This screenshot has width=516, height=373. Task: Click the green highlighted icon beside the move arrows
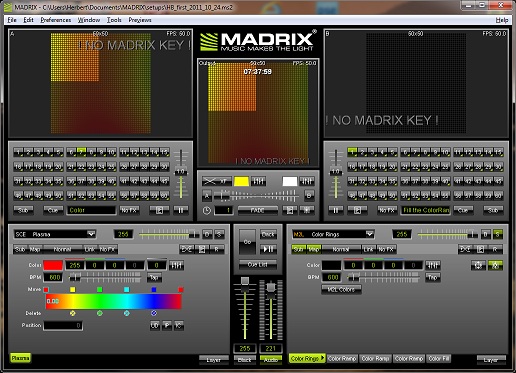point(495,265)
